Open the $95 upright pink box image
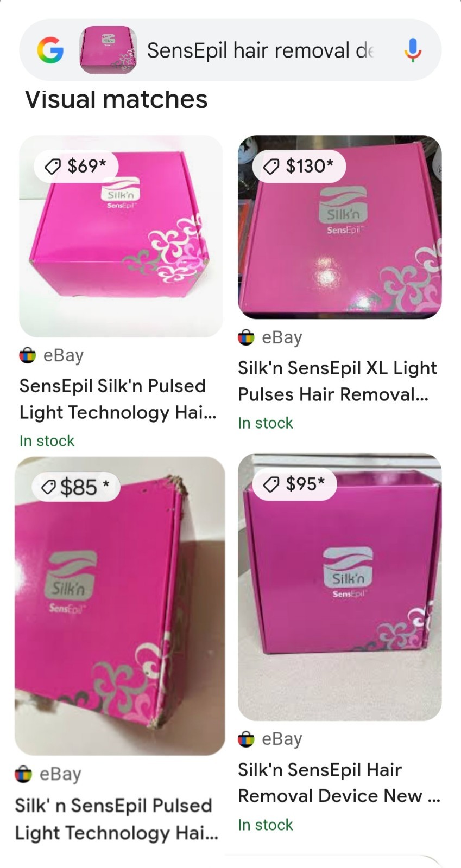 pos(339,587)
